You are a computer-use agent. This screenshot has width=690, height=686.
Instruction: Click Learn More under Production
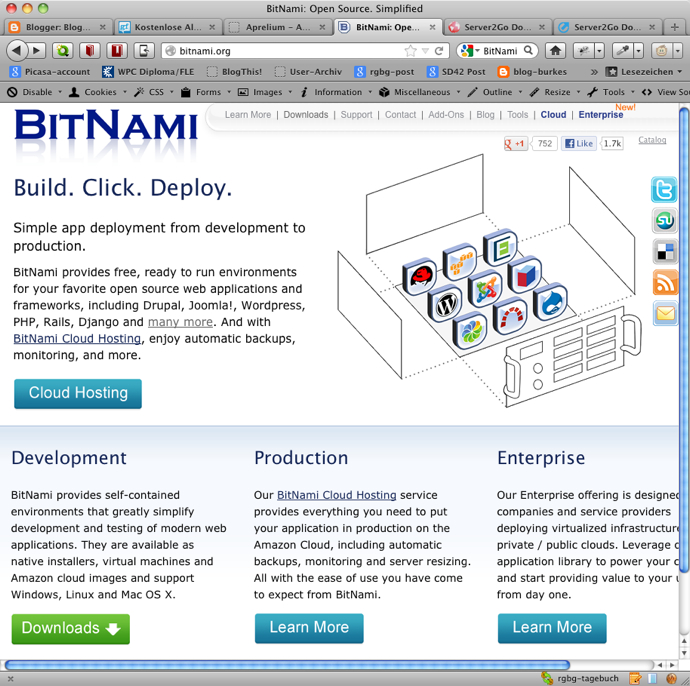pos(309,628)
